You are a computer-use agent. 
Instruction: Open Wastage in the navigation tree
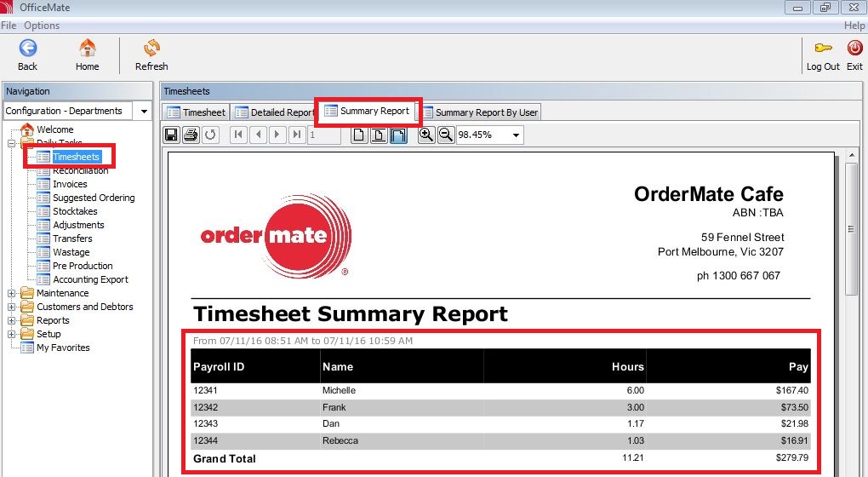(71, 252)
